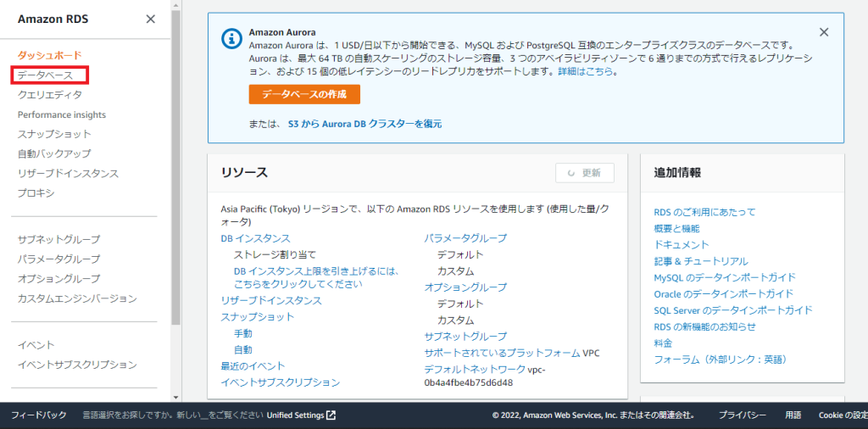868x429 pixels.
Task: Open 自動 snapshots link
Action: (x=243, y=349)
